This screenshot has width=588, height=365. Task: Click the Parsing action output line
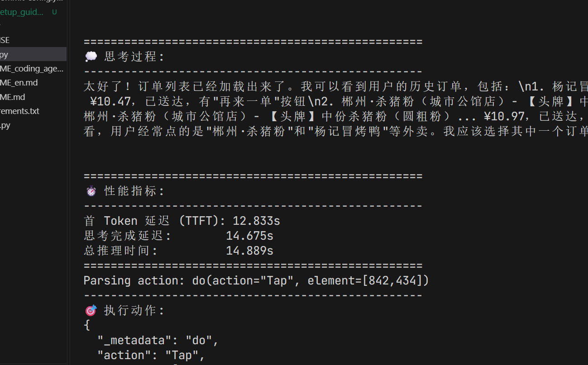tap(256, 280)
